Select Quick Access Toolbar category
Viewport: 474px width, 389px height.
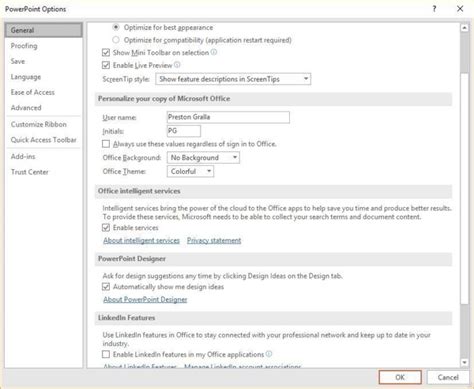pyautogui.click(x=44, y=140)
